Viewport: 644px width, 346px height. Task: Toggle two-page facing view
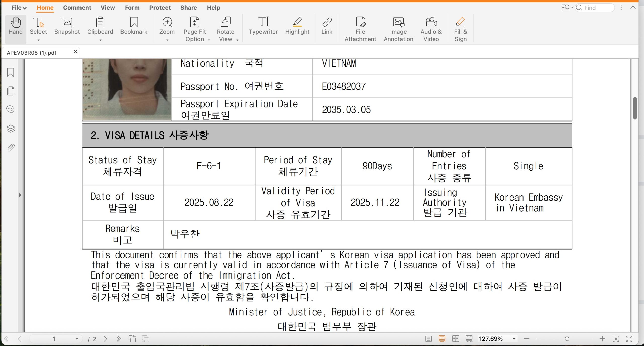pyautogui.click(x=456, y=339)
